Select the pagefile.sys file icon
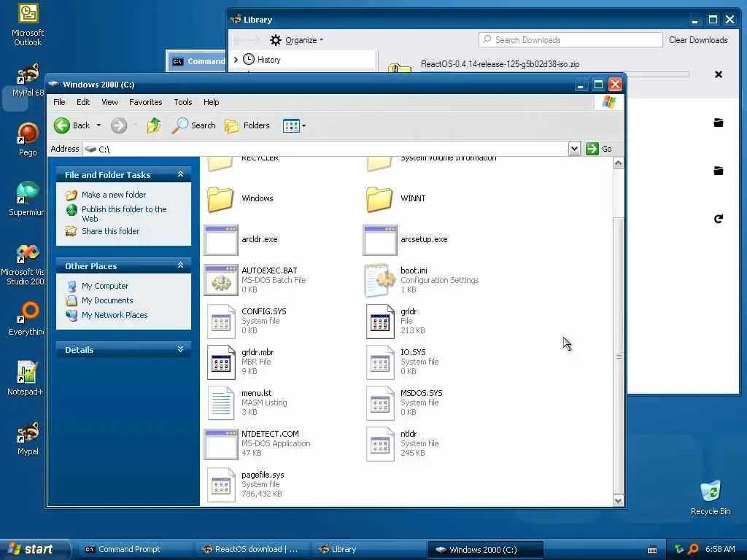The height and width of the screenshot is (560, 747). pos(221,485)
